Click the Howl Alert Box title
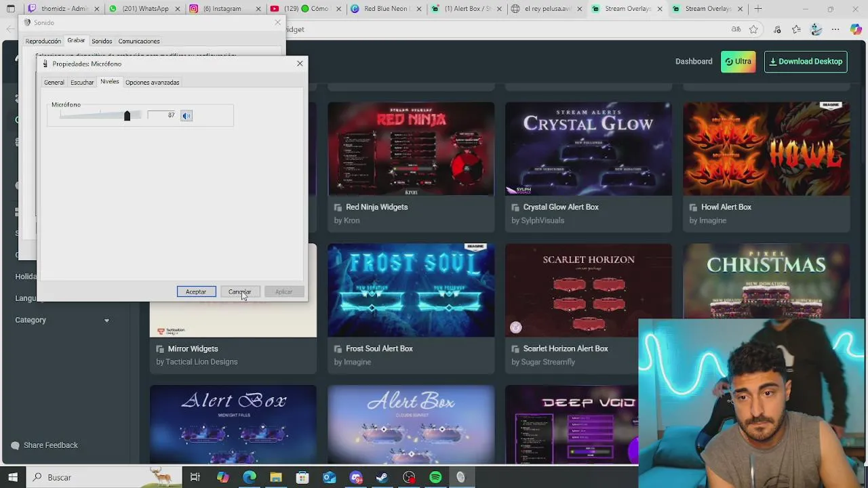868x488 pixels. 726,207
